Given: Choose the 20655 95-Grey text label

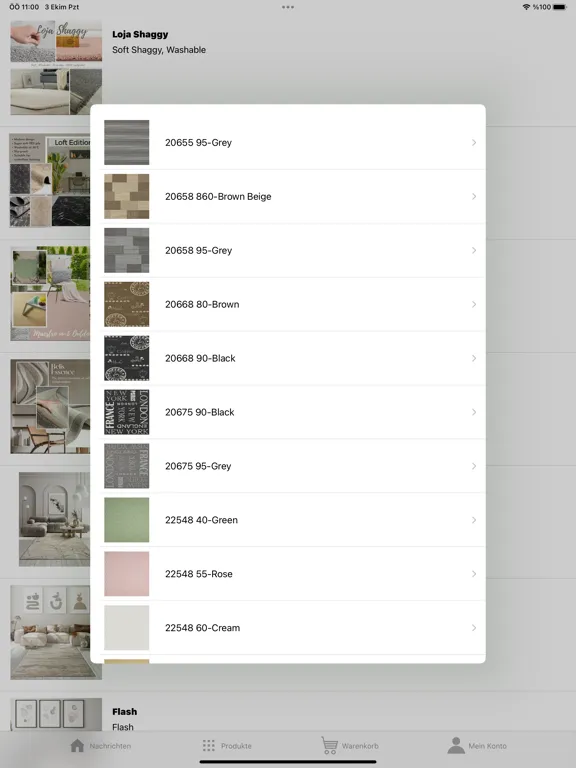Looking at the screenshot, I should (198, 143).
